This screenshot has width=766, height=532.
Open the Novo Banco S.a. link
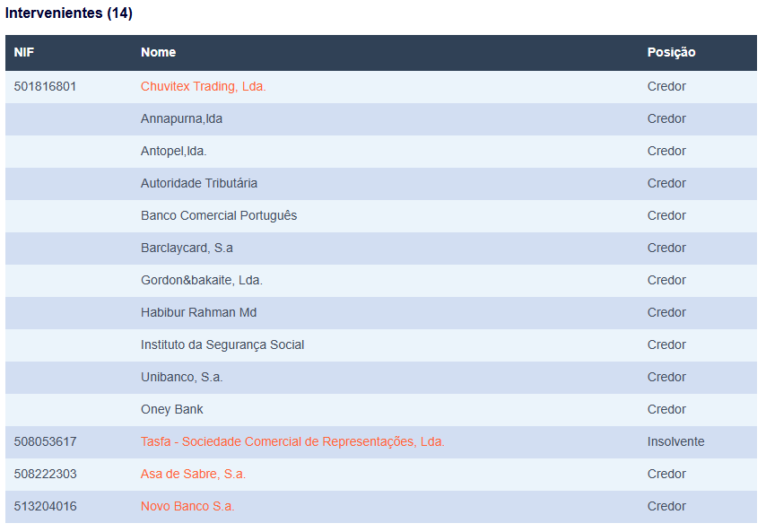pyautogui.click(x=187, y=506)
